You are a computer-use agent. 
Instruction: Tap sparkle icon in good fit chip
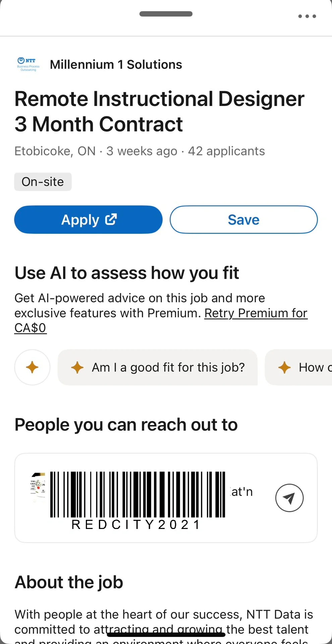coord(77,367)
